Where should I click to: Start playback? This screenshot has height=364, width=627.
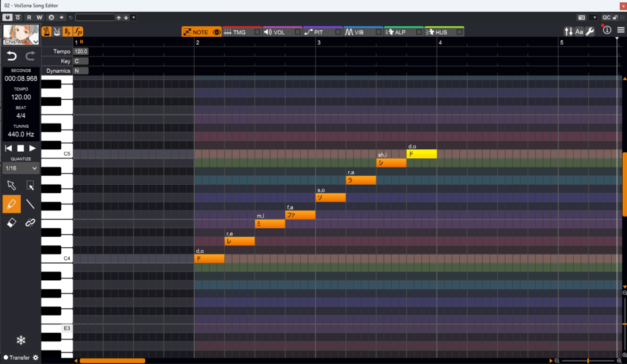click(x=32, y=148)
